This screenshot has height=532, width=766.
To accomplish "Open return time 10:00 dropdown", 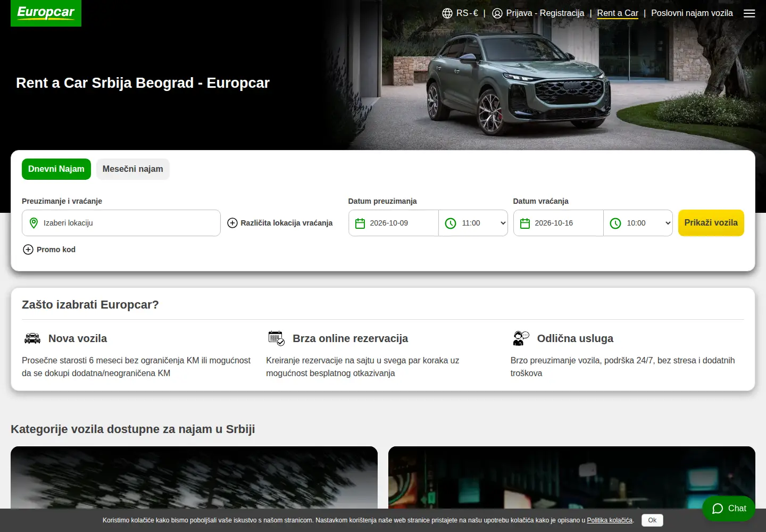I will [638, 223].
